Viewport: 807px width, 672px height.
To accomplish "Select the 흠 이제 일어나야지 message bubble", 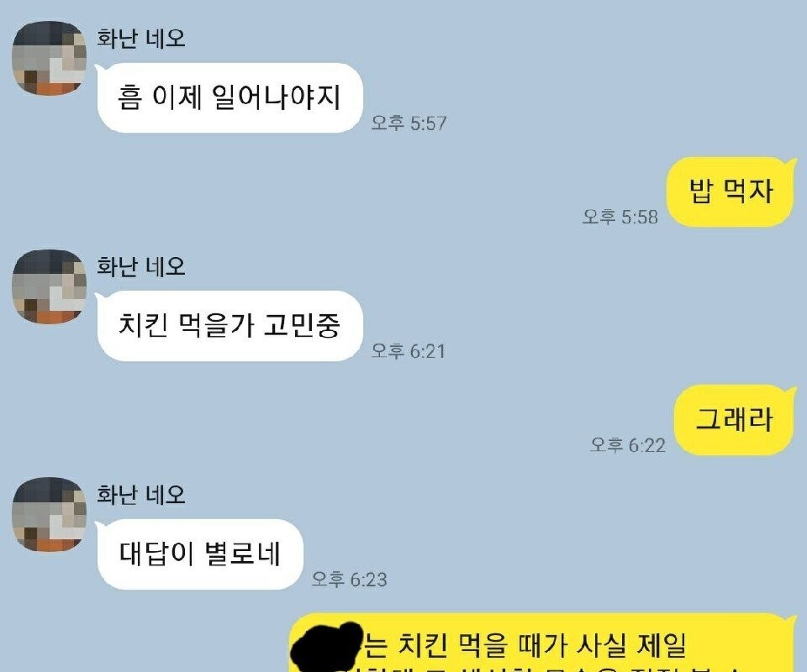I will click(229, 97).
